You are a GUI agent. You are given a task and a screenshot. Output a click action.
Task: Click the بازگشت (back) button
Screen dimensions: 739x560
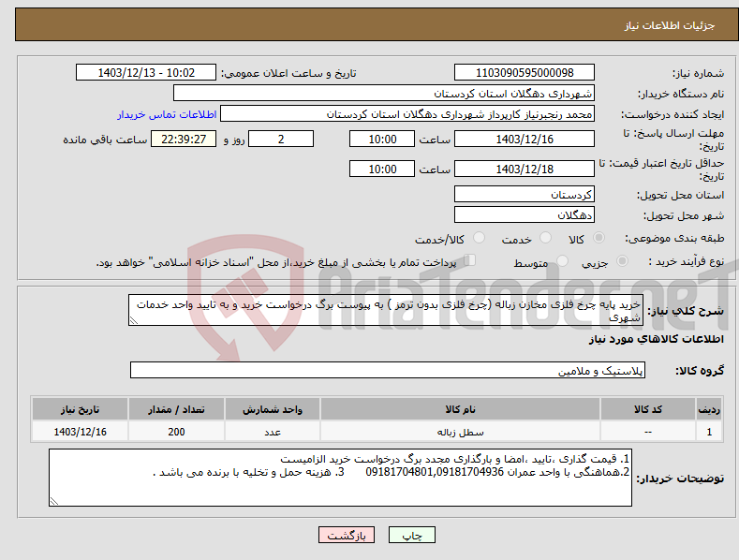(x=347, y=535)
